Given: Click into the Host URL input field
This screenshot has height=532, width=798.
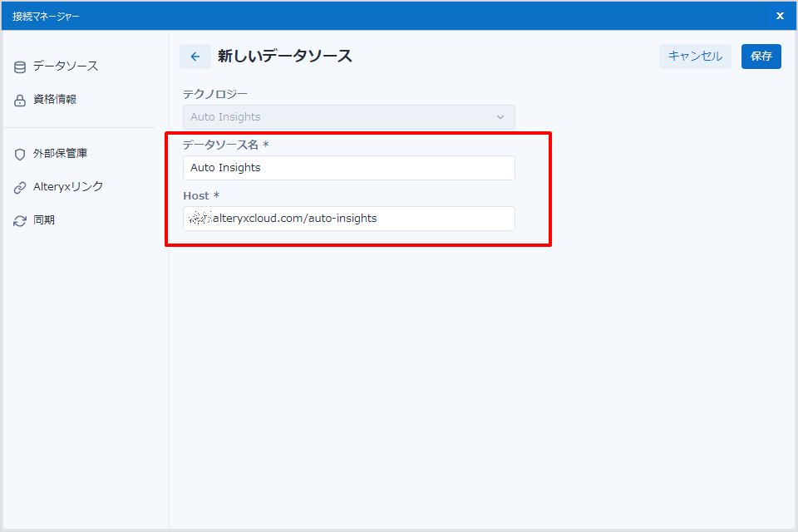Looking at the screenshot, I should point(348,219).
